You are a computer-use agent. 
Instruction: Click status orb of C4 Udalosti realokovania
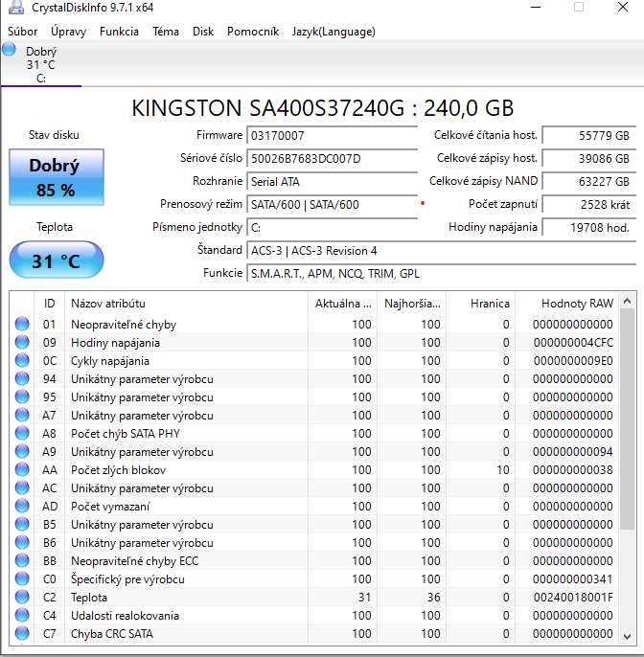click(22, 615)
